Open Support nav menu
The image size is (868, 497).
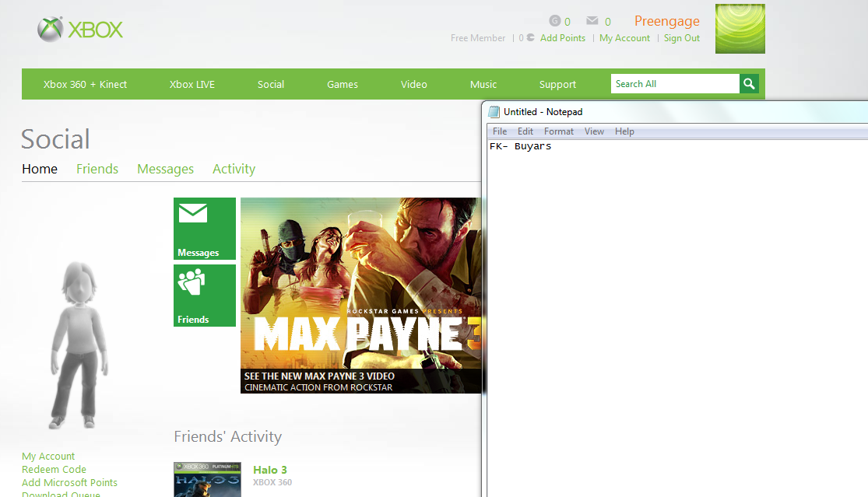(557, 85)
